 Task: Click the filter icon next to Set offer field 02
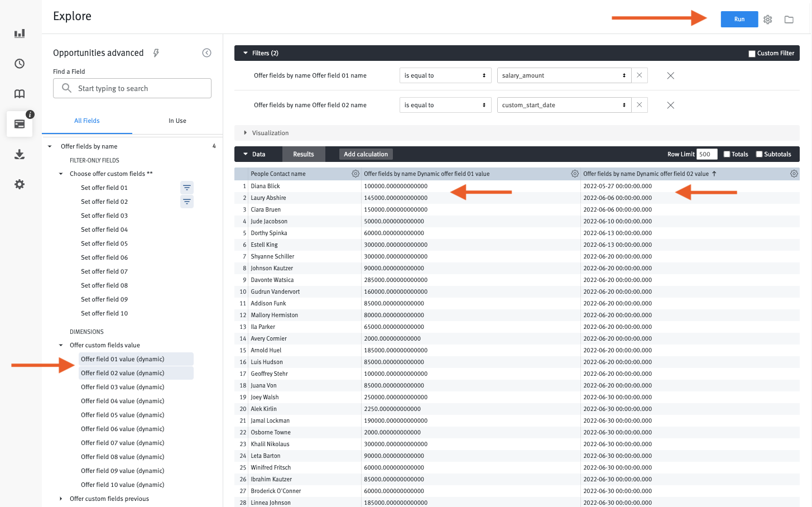[x=186, y=202]
